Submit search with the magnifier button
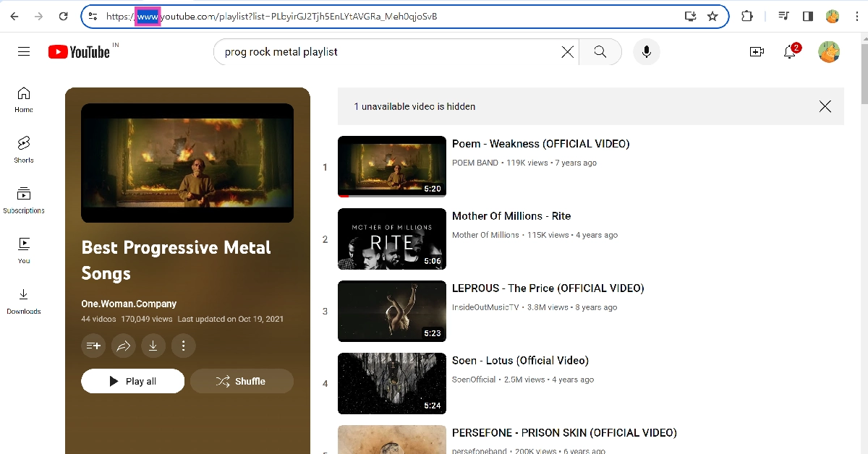868x454 pixels. pyautogui.click(x=600, y=51)
